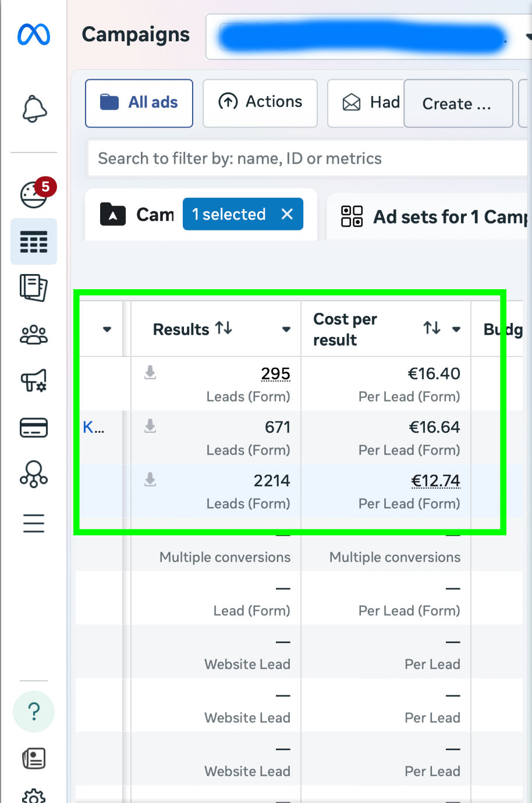
Task: Open Audiences people icon in sidebar
Action: click(34, 335)
